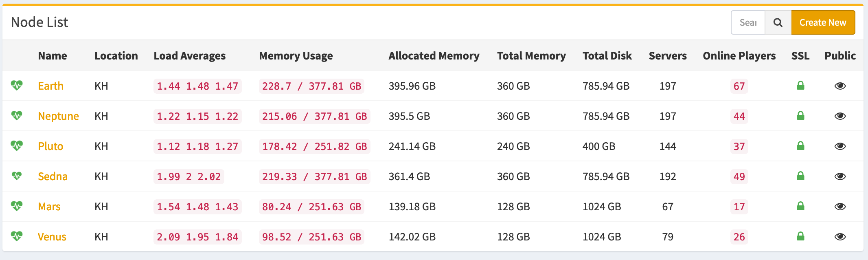Click the Pluto heartbeat status icon

click(17, 146)
